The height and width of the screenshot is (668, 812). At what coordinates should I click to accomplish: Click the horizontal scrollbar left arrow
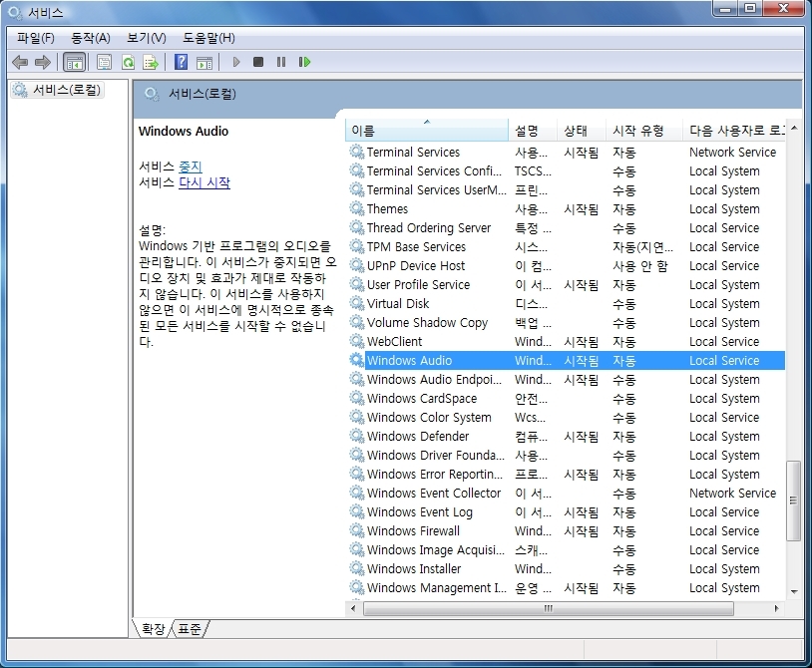pyautogui.click(x=353, y=608)
